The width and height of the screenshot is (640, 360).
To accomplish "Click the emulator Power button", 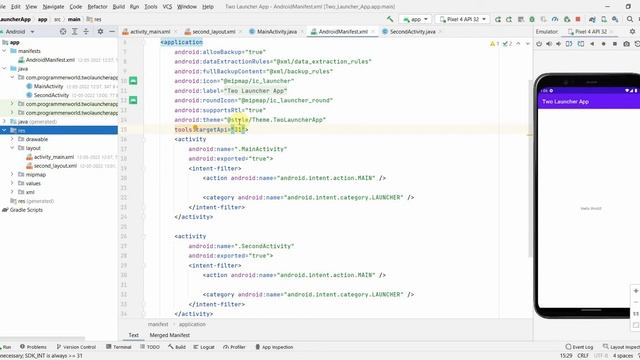I will [539, 44].
